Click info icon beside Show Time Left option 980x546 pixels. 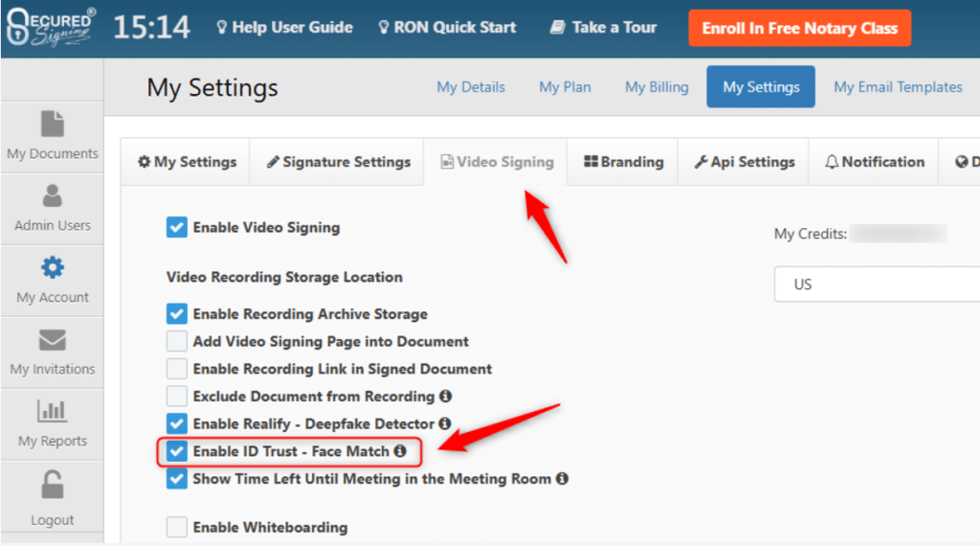click(x=562, y=478)
